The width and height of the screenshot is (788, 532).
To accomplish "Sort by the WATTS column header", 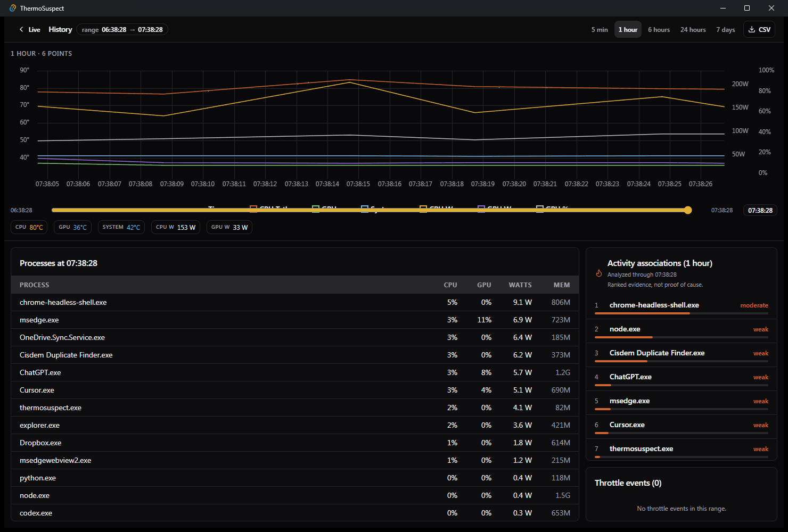I will 520,285.
